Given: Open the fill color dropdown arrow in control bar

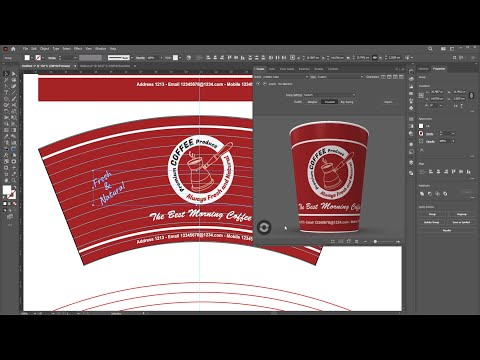Looking at the screenshot, I should coord(32,58).
